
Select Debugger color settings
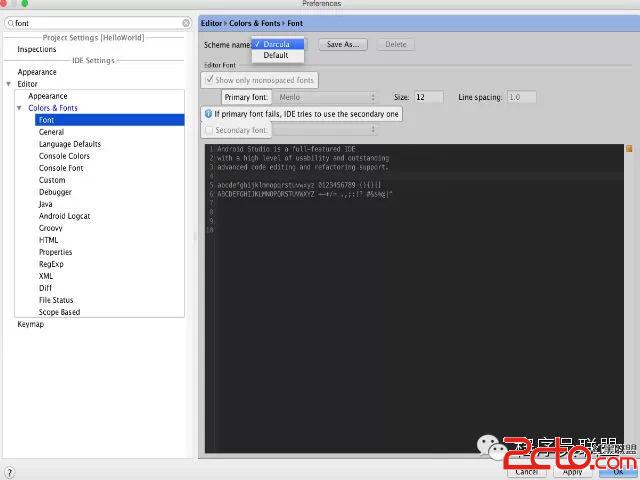point(55,192)
